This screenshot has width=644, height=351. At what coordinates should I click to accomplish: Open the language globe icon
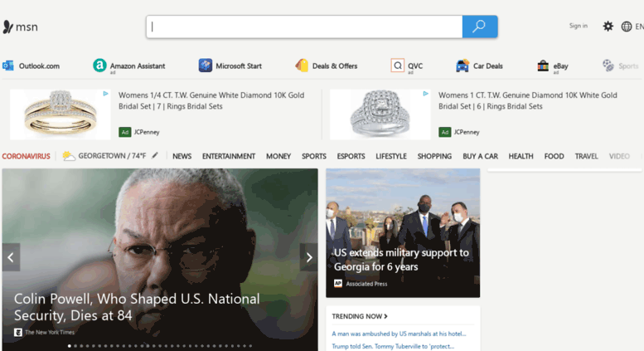[x=627, y=27]
